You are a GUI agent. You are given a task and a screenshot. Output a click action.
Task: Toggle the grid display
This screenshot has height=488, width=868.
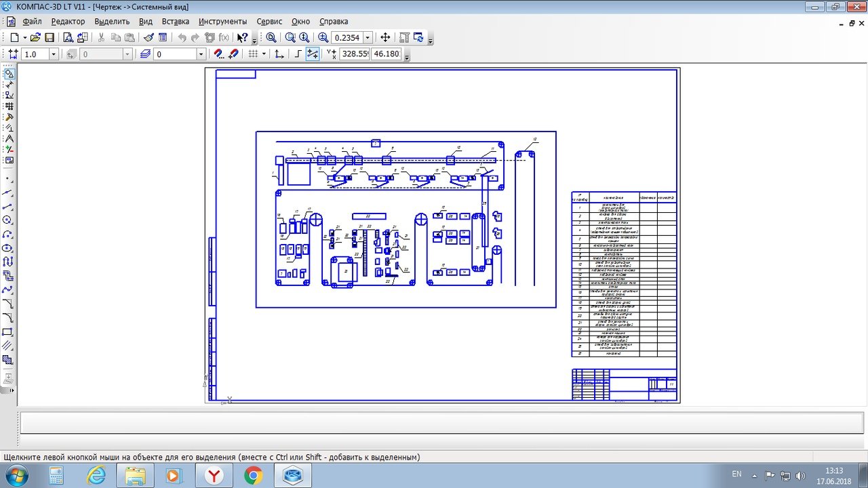coord(253,54)
